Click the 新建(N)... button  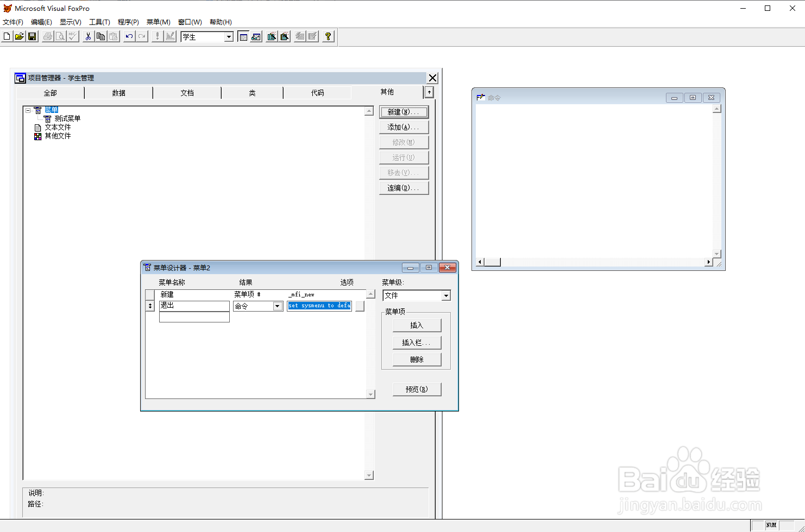coord(404,112)
